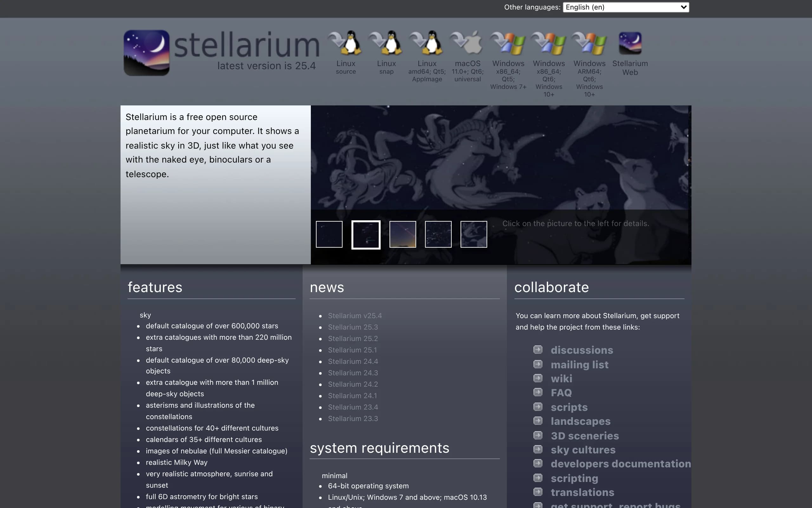Click the 'stellarium' title wordmark
The height and width of the screenshot is (508, 812).
(247, 45)
